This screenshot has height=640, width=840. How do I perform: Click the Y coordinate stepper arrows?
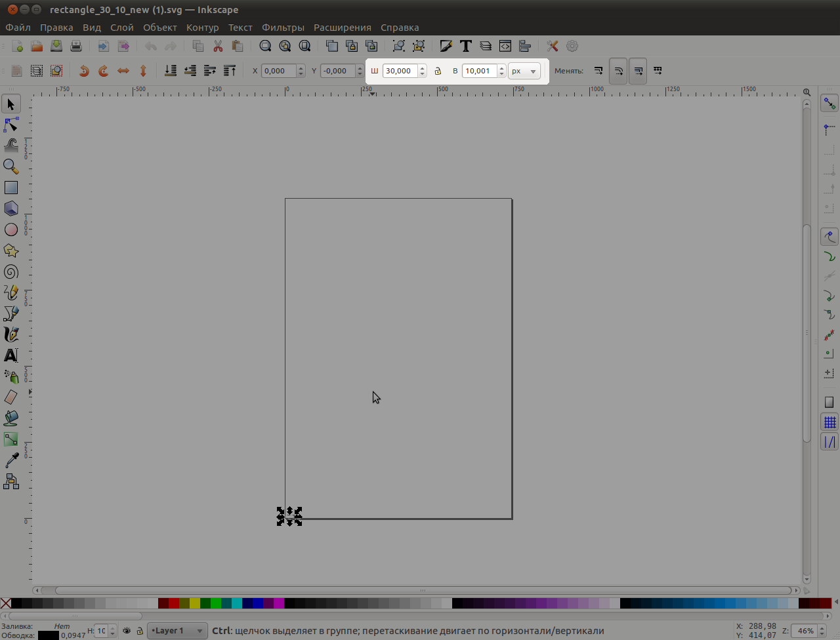[360, 71]
